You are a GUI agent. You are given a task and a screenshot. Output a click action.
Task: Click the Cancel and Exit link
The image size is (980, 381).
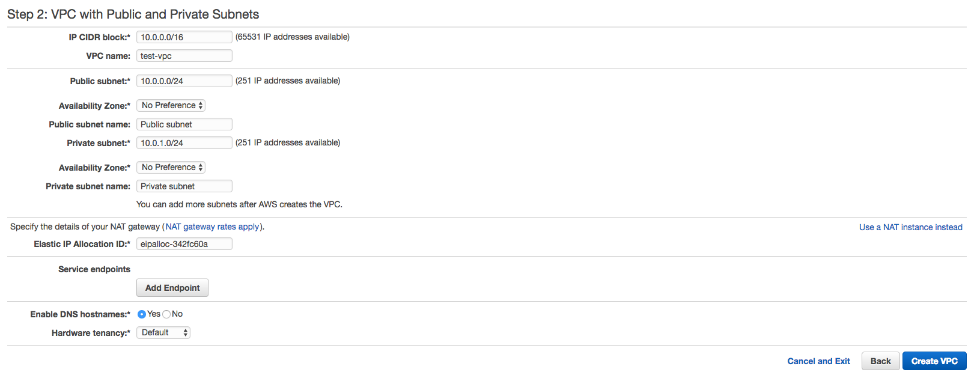(818, 361)
